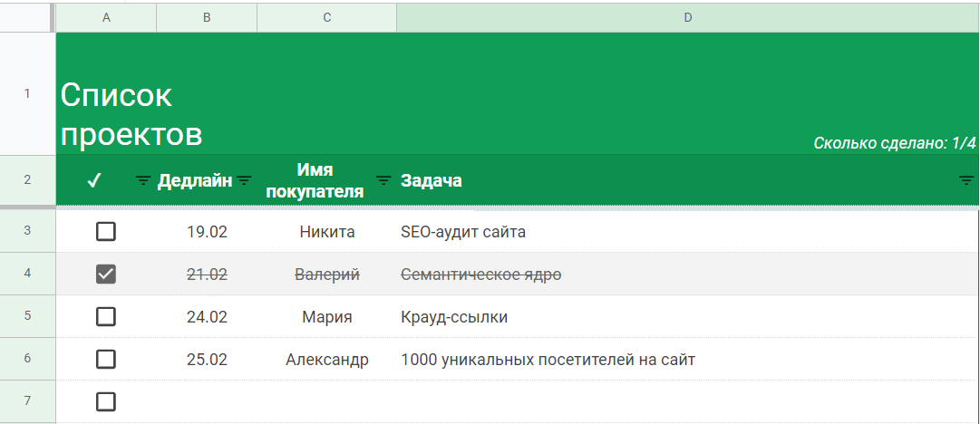This screenshot has width=980, height=424.
Task: Click the white checkmark header icon
Action: tap(93, 180)
